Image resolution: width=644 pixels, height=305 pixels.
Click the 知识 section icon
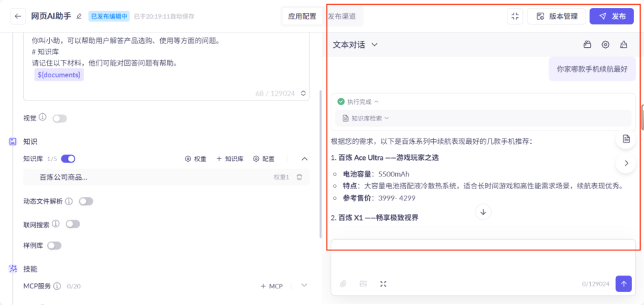point(13,141)
